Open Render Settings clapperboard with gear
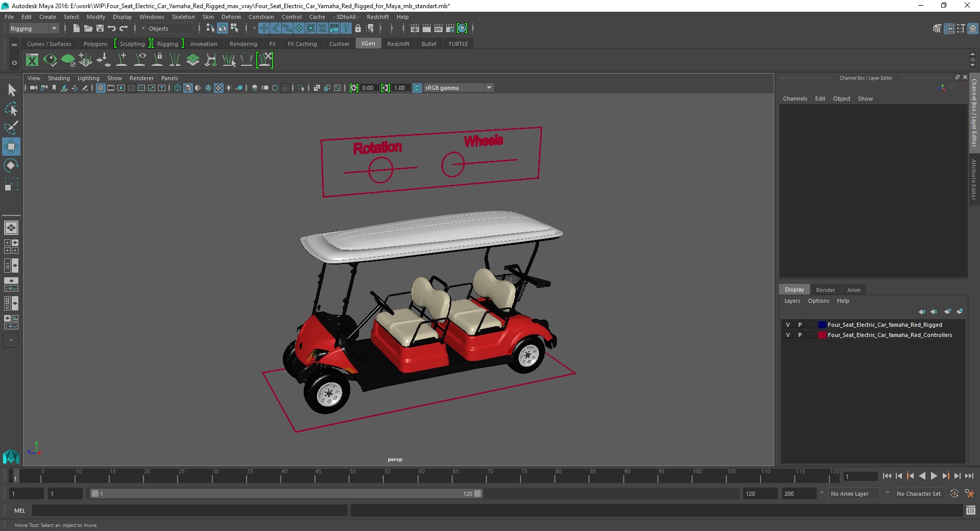 point(450,29)
